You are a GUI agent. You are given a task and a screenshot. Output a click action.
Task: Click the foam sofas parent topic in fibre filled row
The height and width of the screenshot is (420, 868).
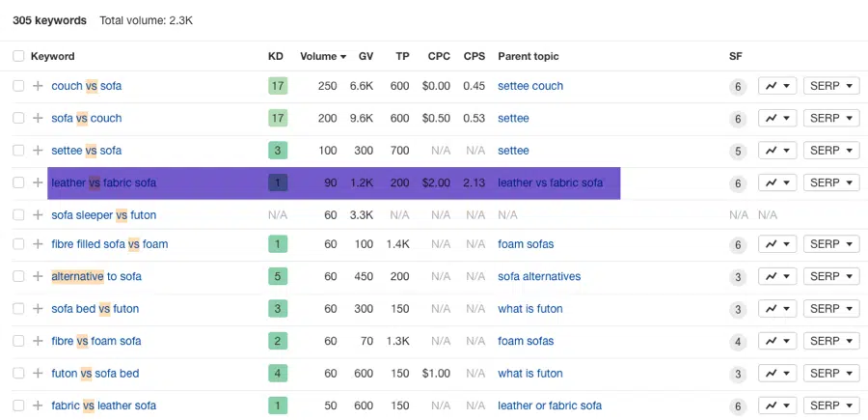pos(526,244)
